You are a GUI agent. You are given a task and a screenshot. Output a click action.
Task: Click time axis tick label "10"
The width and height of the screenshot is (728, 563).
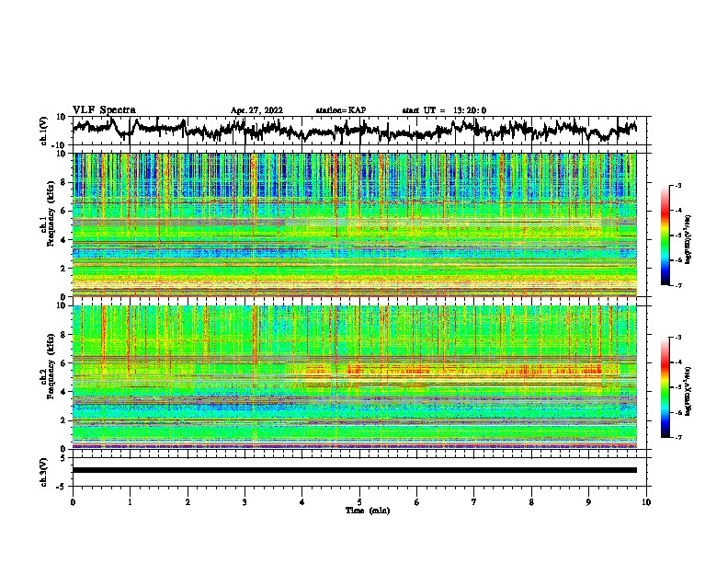click(646, 502)
